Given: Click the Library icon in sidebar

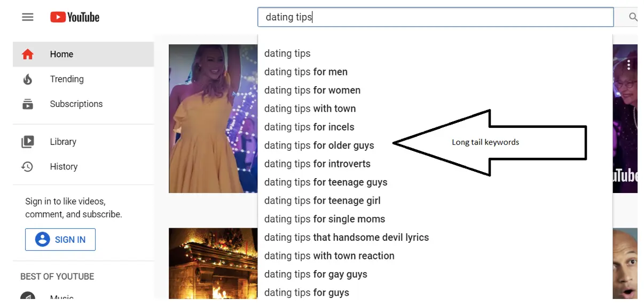Looking at the screenshot, I should pos(28,142).
